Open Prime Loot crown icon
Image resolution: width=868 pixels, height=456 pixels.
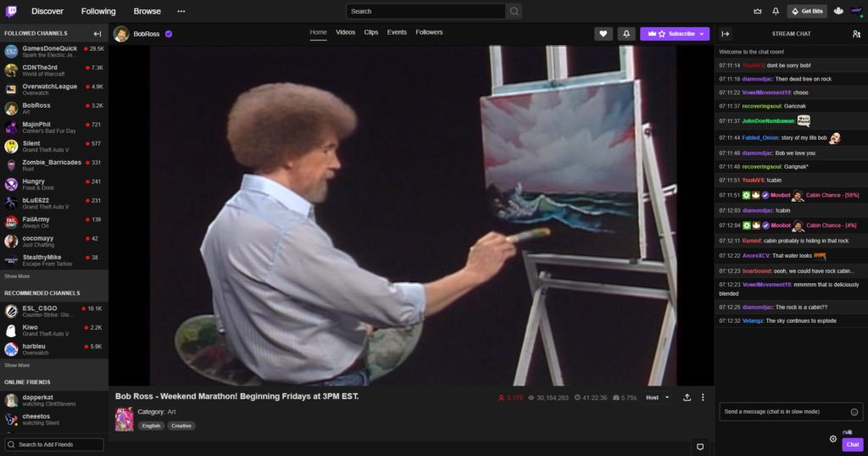point(757,11)
